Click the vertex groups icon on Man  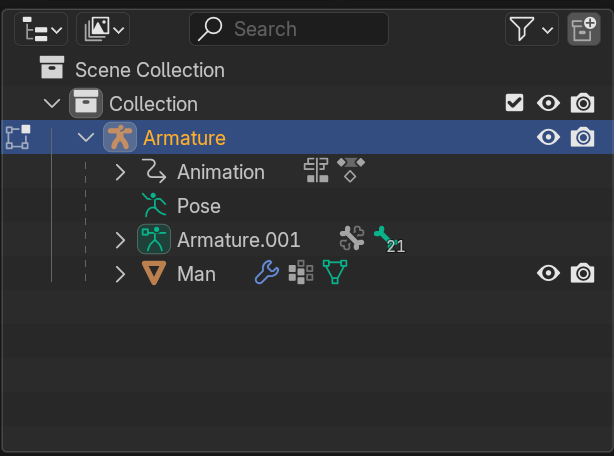click(x=301, y=272)
